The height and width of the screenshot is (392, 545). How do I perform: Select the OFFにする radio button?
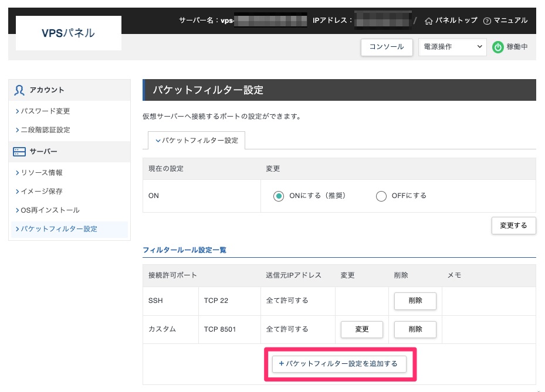coord(381,196)
